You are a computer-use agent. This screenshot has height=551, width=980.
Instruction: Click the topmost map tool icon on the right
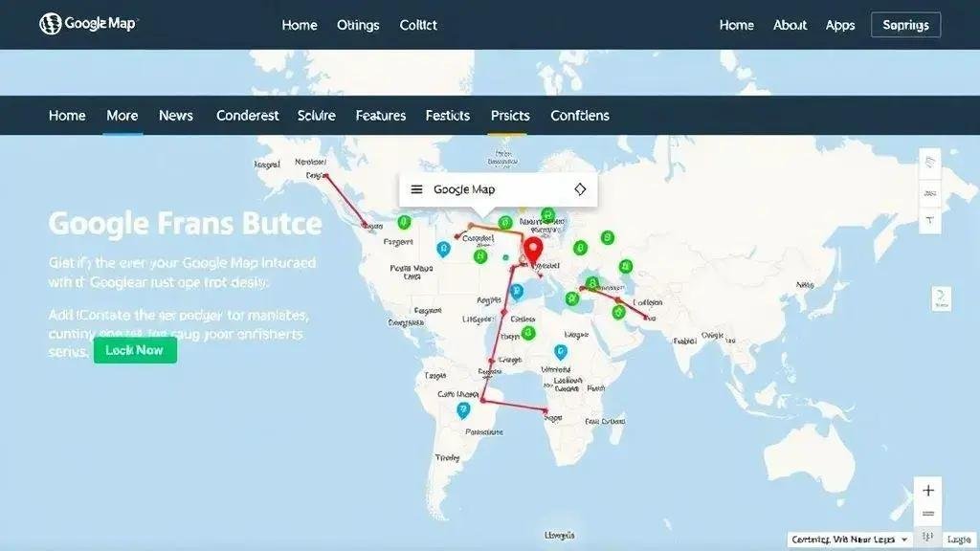click(x=929, y=160)
